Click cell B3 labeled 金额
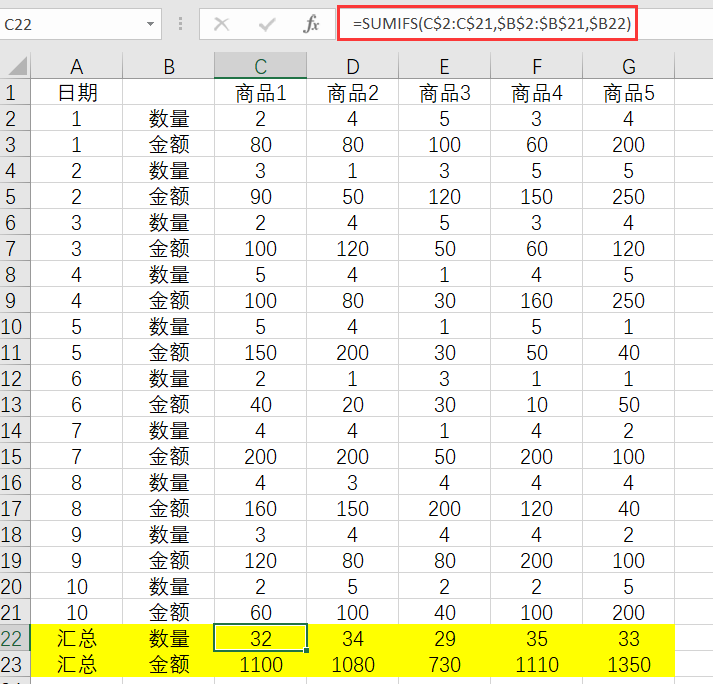Screen dimensions: 713x684 pyautogui.click(x=169, y=145)
